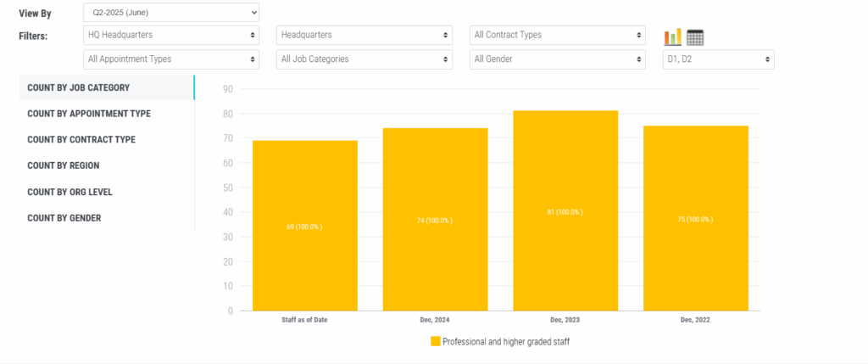The image size is (868, 364).
Task: Expand the All Appointment Types filter
Action: coord(171,59)
